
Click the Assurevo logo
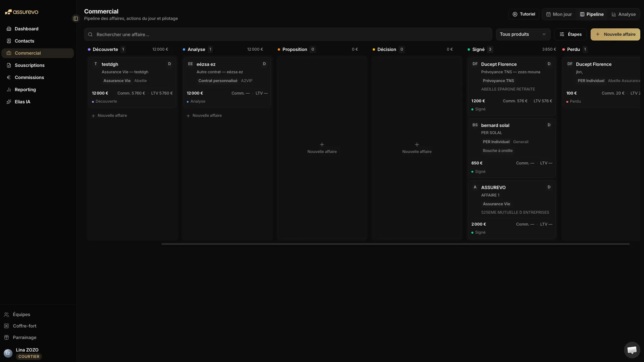pyautogui.click(x=22, y=12)
